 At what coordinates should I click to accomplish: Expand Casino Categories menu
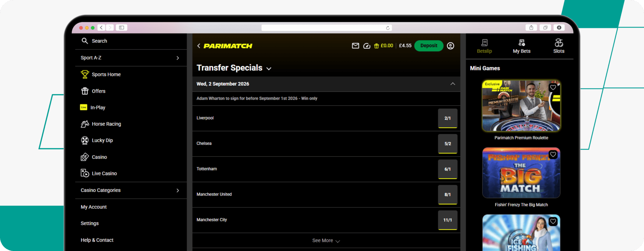(131, 190)
